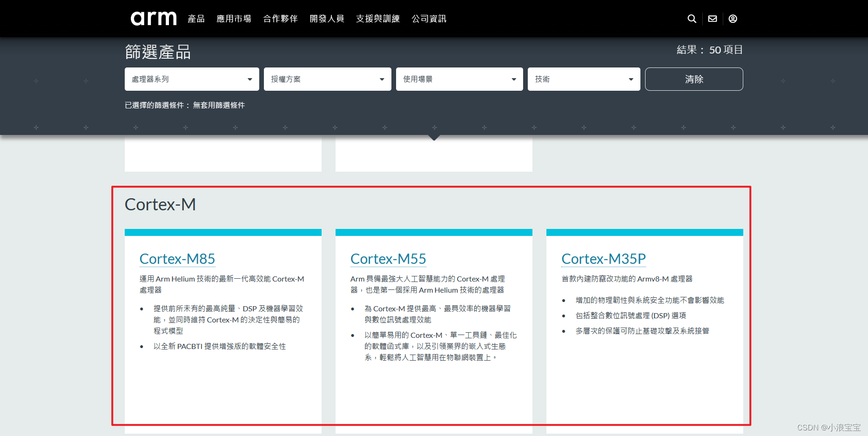
Task: Open the 支援與訓練 menu
Action: point(378,19)
